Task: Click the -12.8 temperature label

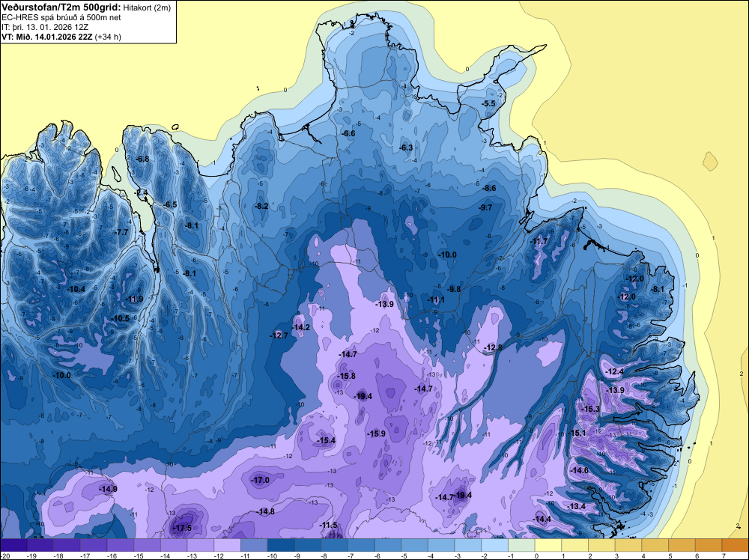Action: click(493, 347)
